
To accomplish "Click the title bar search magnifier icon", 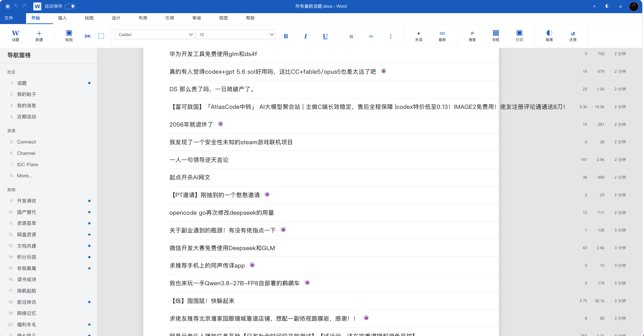I will 594,6.
